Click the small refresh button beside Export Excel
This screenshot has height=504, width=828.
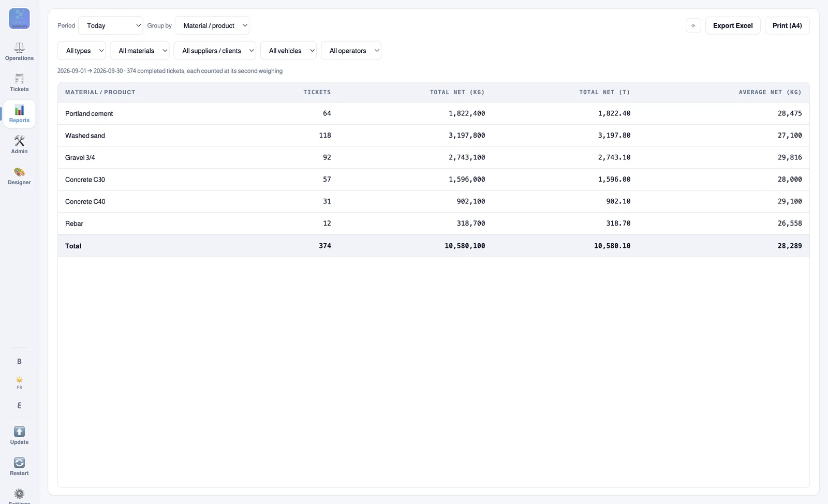click(693, 25)
